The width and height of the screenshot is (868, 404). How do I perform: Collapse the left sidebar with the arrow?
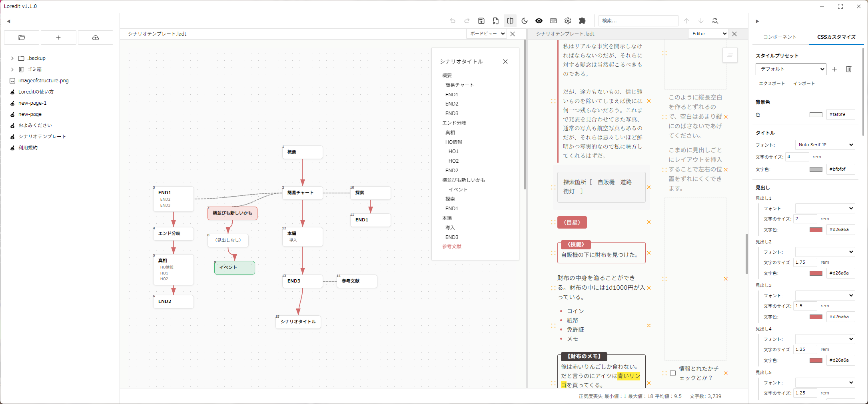tap(8, 21)
